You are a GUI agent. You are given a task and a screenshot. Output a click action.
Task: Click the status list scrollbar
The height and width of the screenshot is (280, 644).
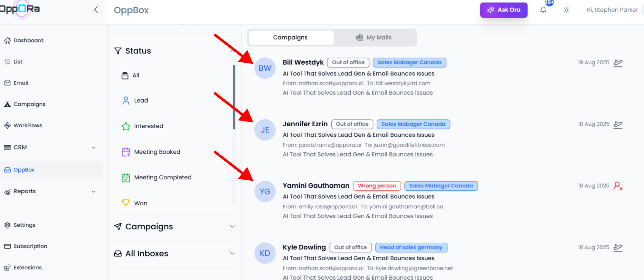(234, 96)
